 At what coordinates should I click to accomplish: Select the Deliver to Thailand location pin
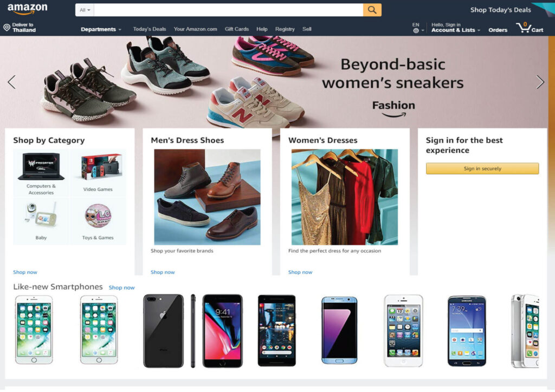[7, 28]
